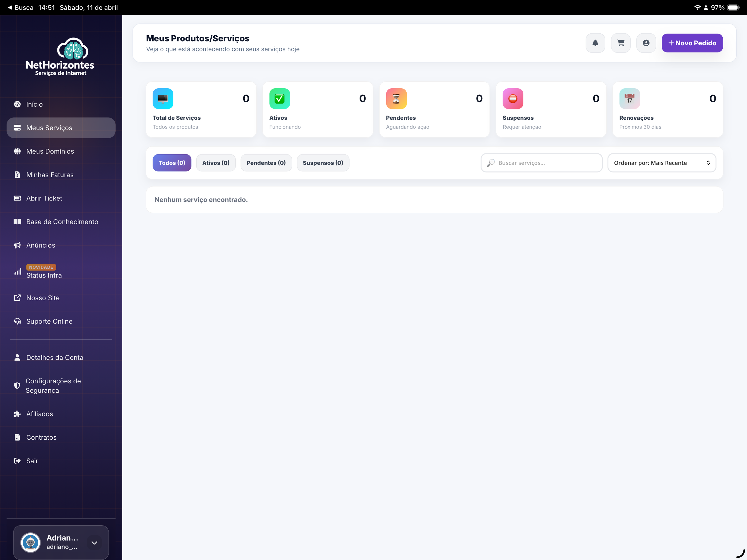Click the Suspensos no-entry icon
This screenshot has width=747, height=560.
(513, 99)
